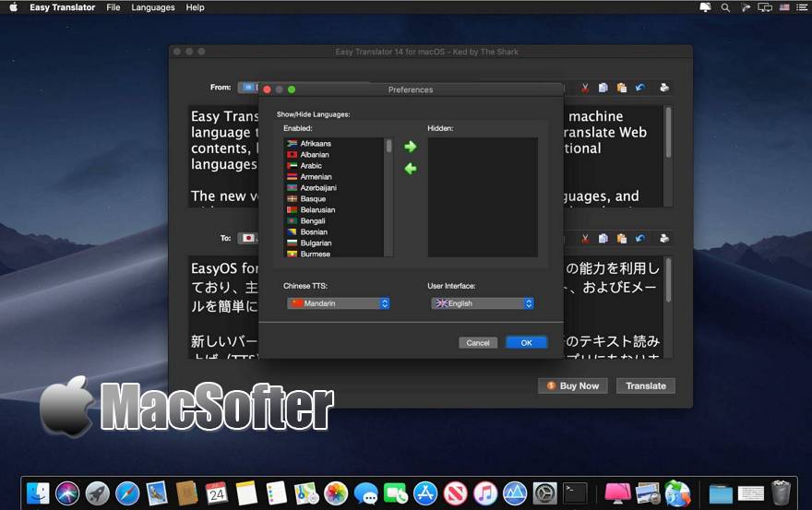Open the Help menu
Screen dimensions: 812x510
point(195,7)
